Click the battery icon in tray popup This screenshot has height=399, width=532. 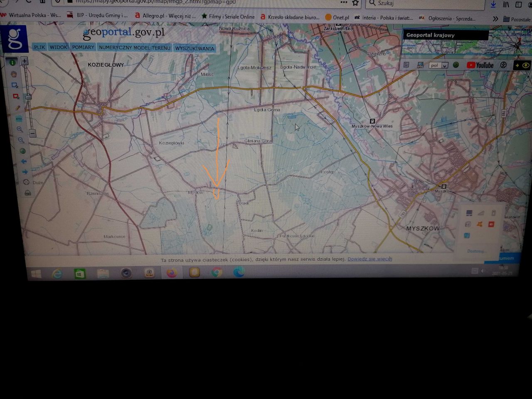click(x=494, y=213)
